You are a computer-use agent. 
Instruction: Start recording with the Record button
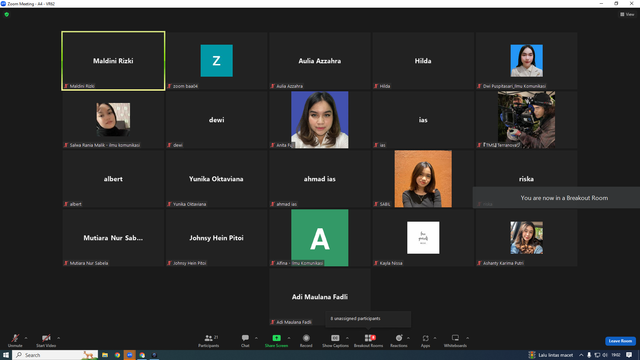coord(306,340)
